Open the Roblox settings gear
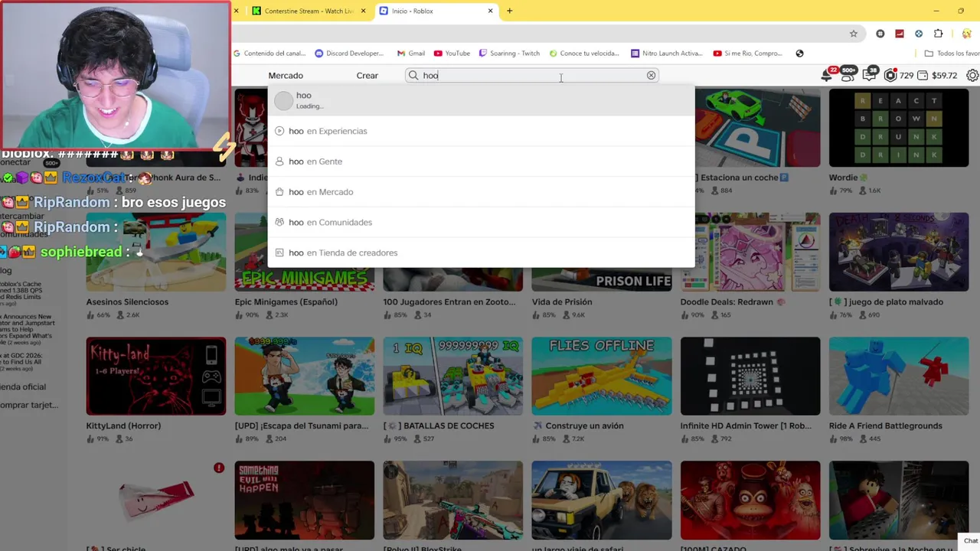This screenshot has width=980, height=551. point(972,75)
